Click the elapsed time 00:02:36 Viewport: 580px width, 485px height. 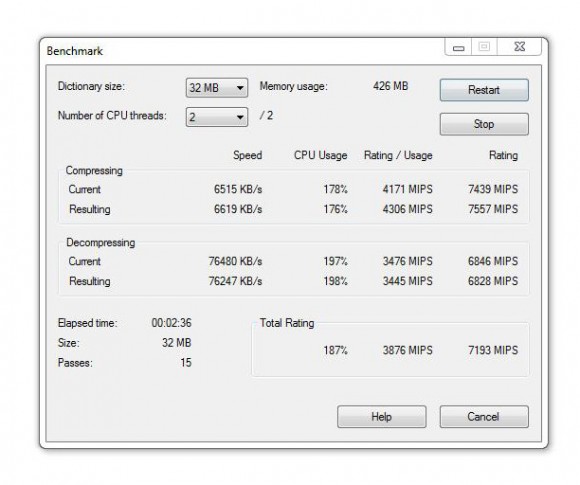[171, 323]
